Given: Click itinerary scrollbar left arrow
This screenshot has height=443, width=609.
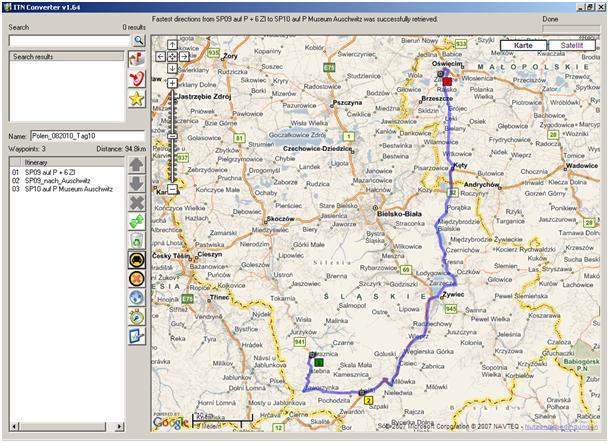Looking at the screenshot, I should [14, 427].
